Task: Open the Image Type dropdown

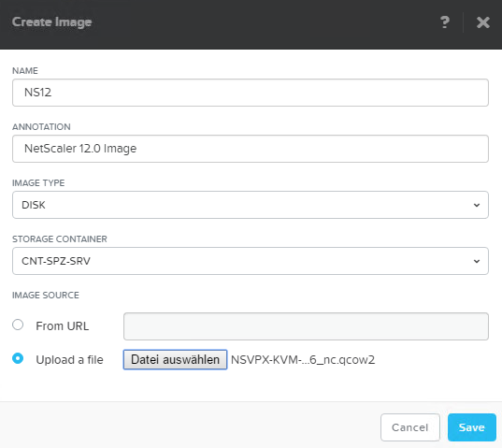Action: (x=251, y=205)
